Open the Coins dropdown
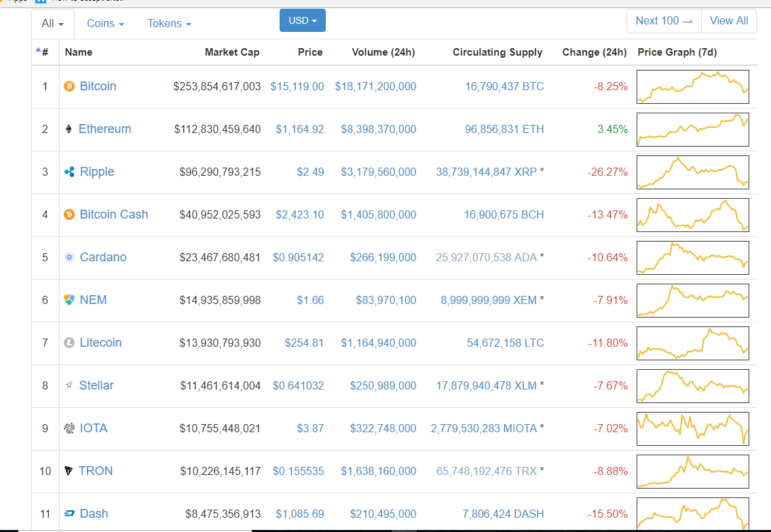 [x=105, y=24]
